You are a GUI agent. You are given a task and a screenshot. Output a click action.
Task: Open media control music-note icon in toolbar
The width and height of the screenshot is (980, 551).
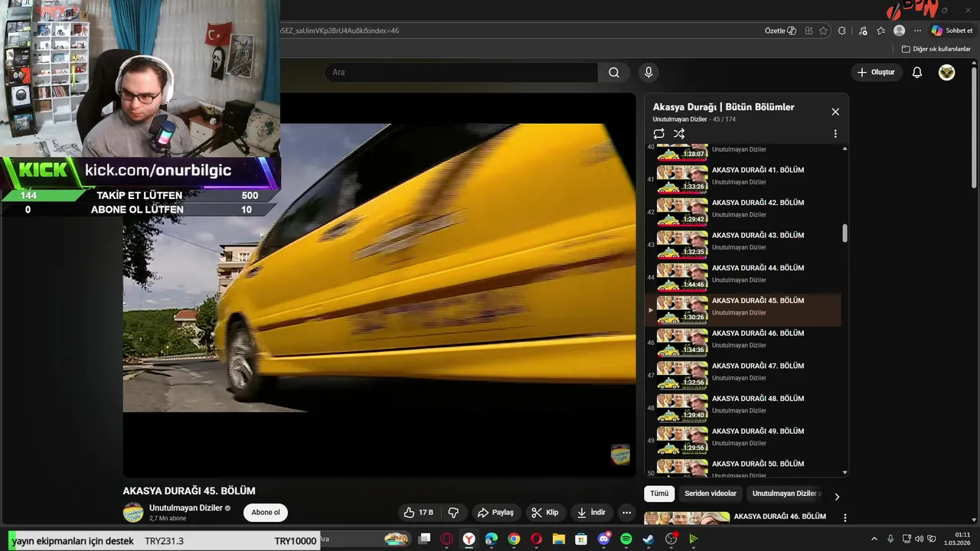(863, 31)
